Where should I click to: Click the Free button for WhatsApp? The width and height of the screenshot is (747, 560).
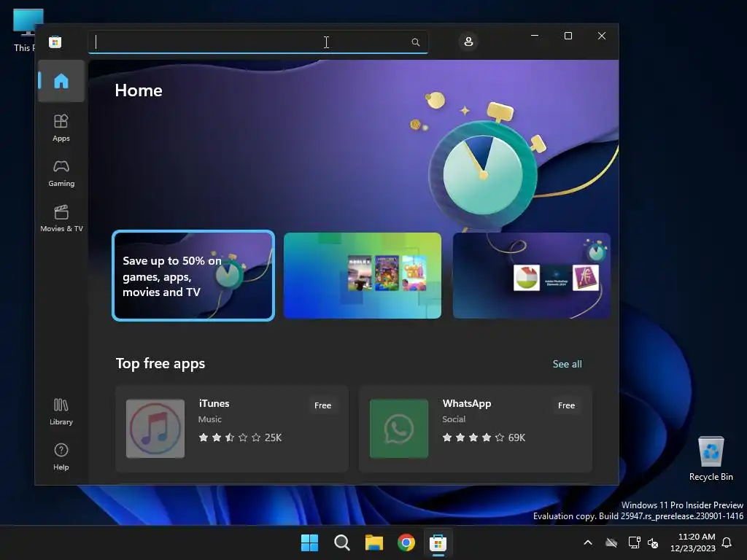pyautogui.click(x=566, y=405)
